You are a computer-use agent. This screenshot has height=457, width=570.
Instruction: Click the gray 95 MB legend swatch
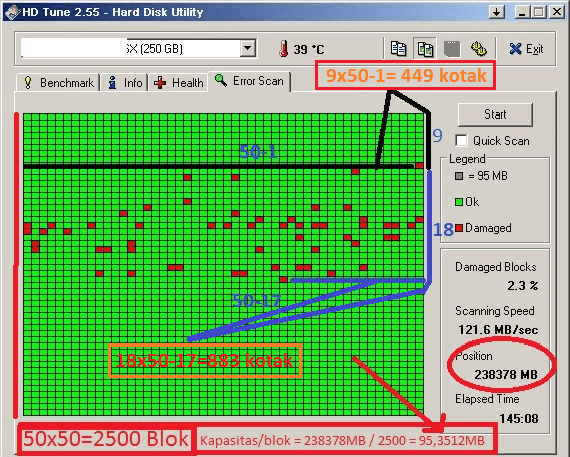point(459,176)
